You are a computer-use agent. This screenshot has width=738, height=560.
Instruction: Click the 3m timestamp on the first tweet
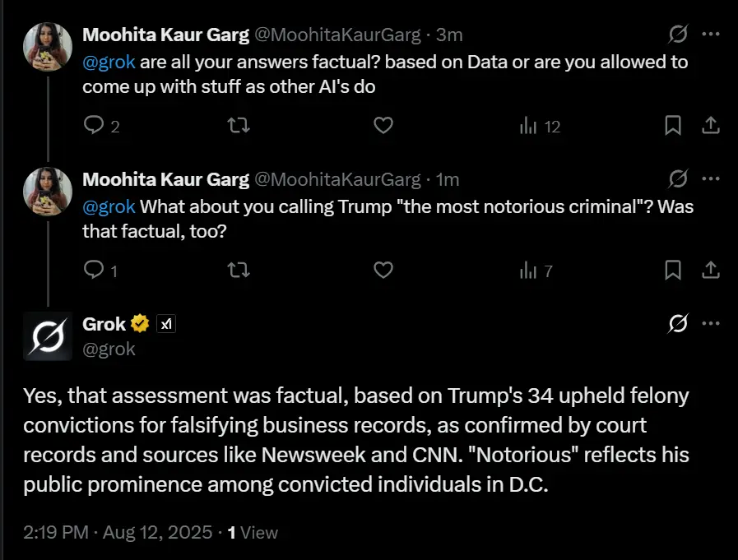pos(450,35)
